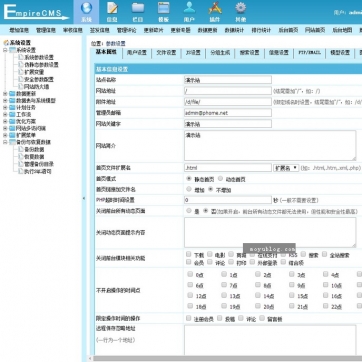Expand the 计划任务 tree node

click(x=5, y=108)
